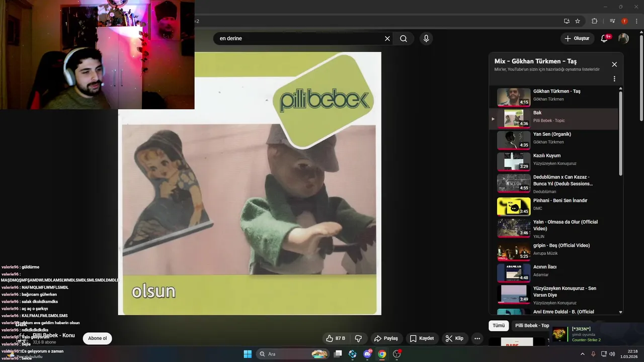Open the Chrome taskbar icon

point(382,354)
